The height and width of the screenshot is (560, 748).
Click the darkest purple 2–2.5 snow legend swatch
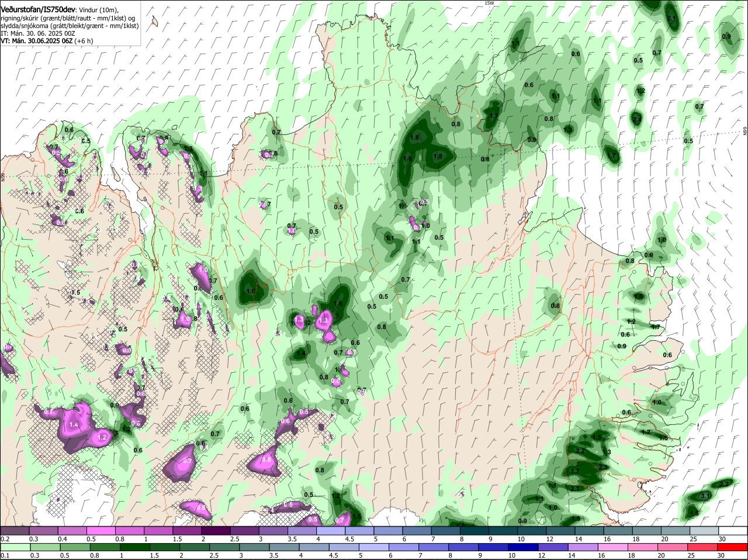tap(215, 531)
